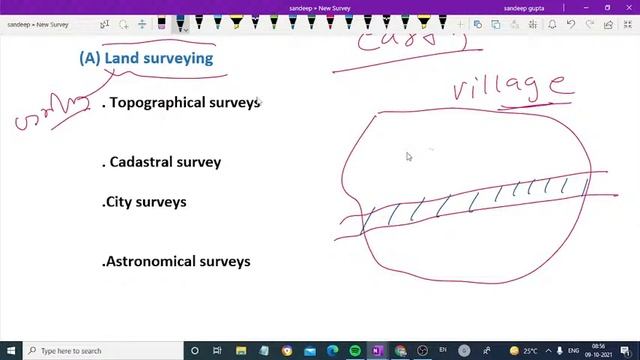The image size is (640, 360).
Task: Add a new pen with the plus button
Action: click(x=460, y=24)
